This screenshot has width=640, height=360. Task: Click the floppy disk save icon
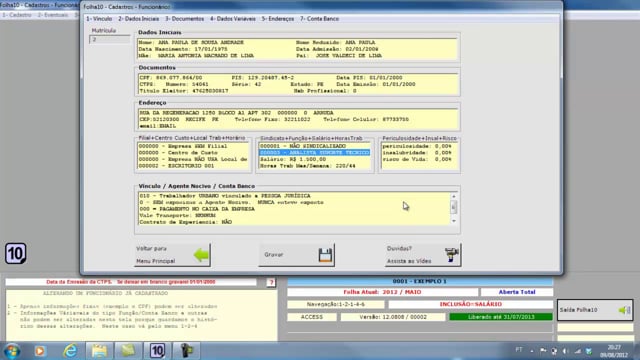click(x=325, y=255)
